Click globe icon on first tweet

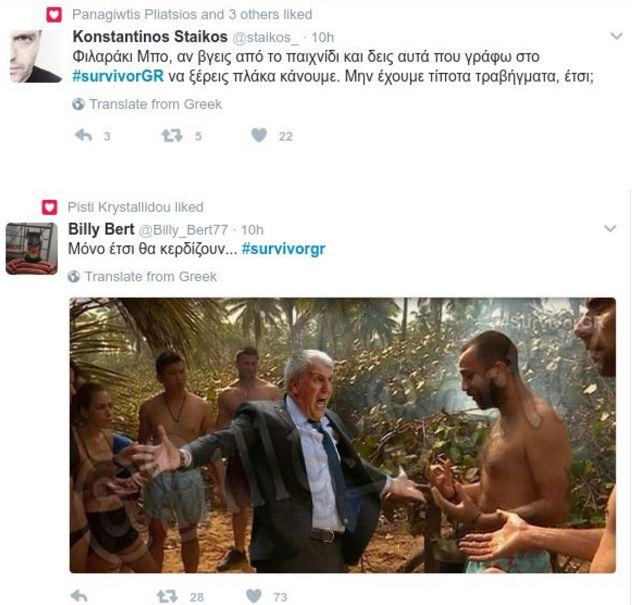pyautogui.click(x=78, y=104)
